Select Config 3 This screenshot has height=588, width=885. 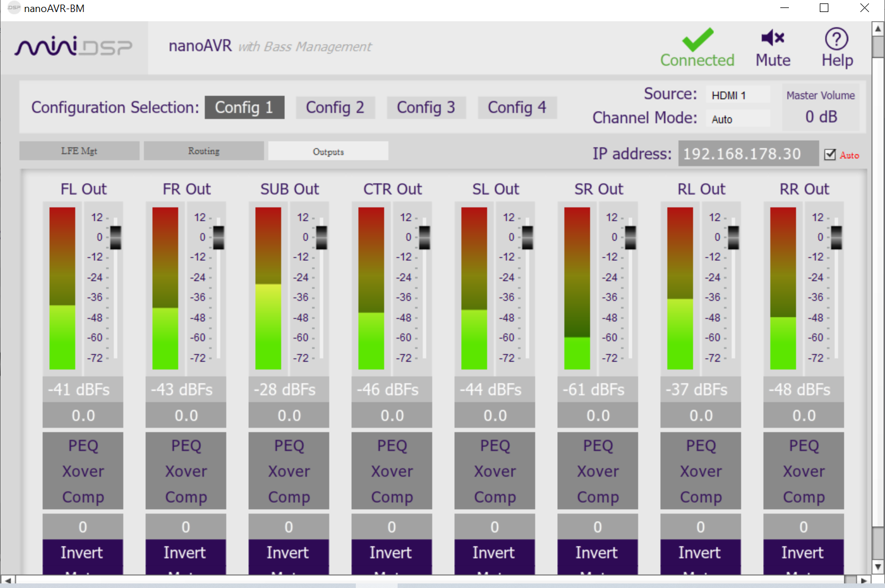click(426, 108)
